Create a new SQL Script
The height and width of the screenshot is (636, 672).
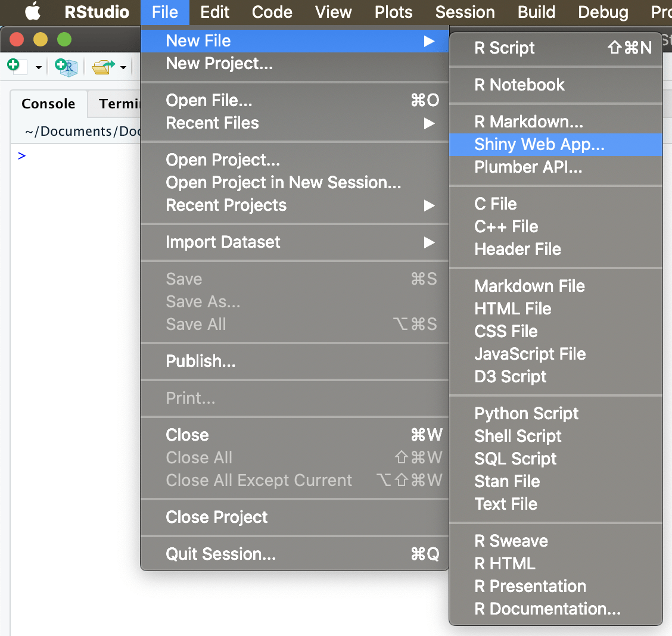pos(556,459)
